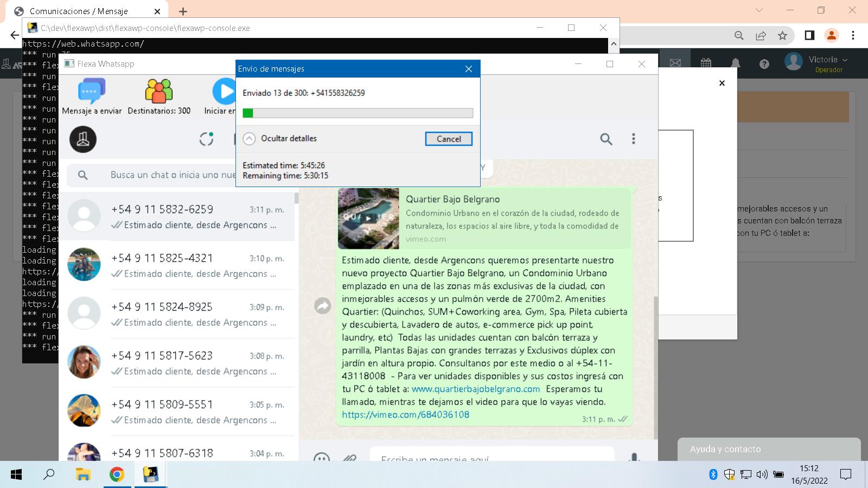This screenshot has height=488, width=868.
Task: Click the Mensaje a enviar chat bubble icon
Action: coord(92,91)
